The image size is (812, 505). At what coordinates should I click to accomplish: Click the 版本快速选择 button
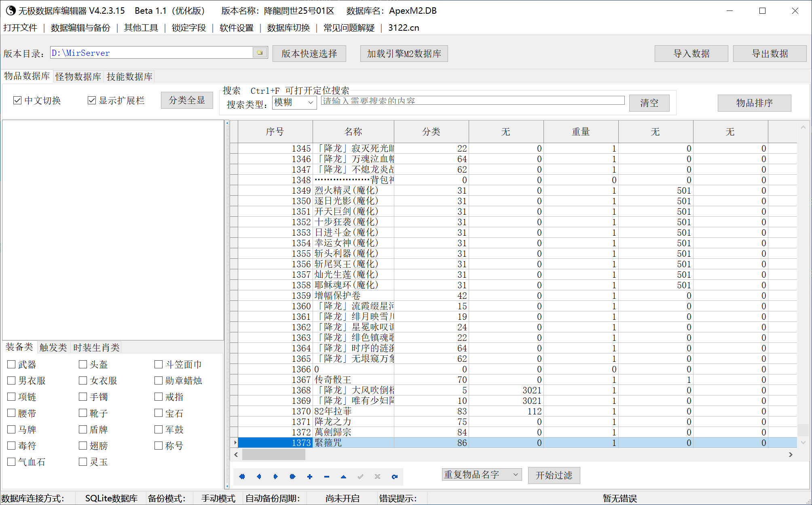(x=309, y=53)
